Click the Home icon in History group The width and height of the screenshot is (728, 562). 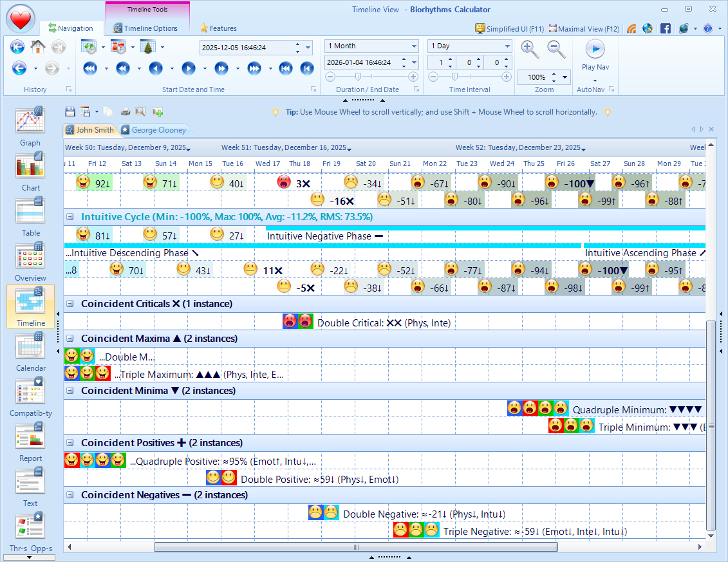(38, 47)
